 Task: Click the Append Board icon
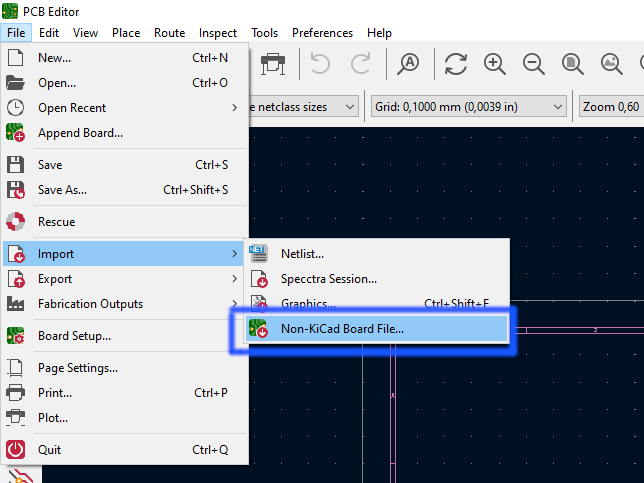(x=15, y=133)
